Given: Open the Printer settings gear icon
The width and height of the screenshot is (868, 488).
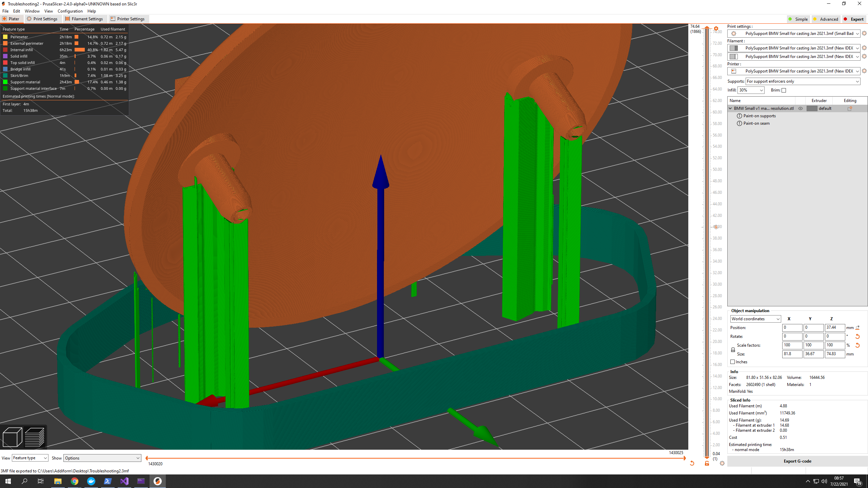Looking at the screenshot, I should coord(864,71).
